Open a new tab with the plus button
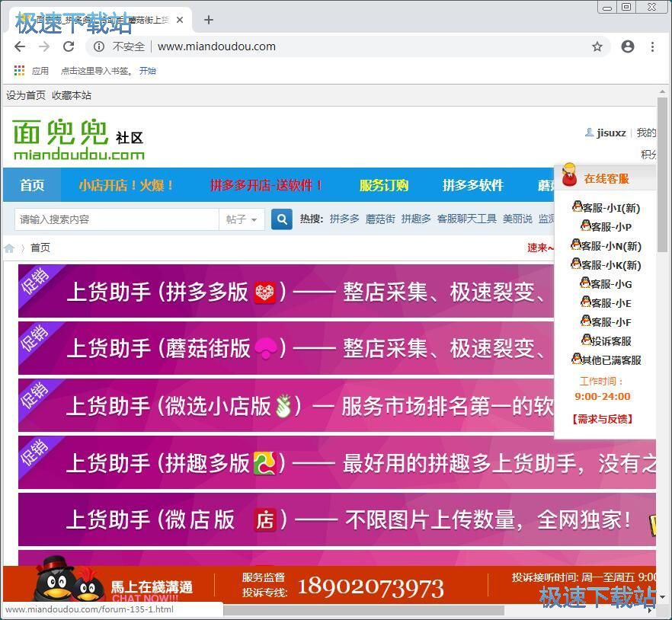This screenshot has width=672, height=620. click(x=209, y=20)
